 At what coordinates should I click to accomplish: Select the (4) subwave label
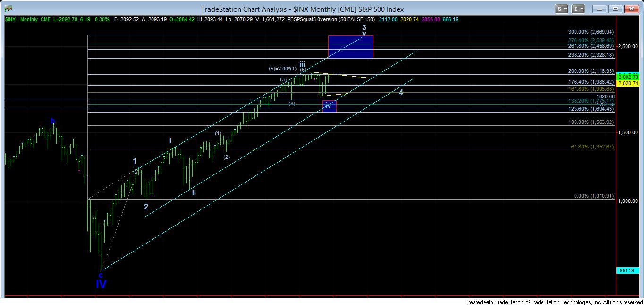click(292, 104)
